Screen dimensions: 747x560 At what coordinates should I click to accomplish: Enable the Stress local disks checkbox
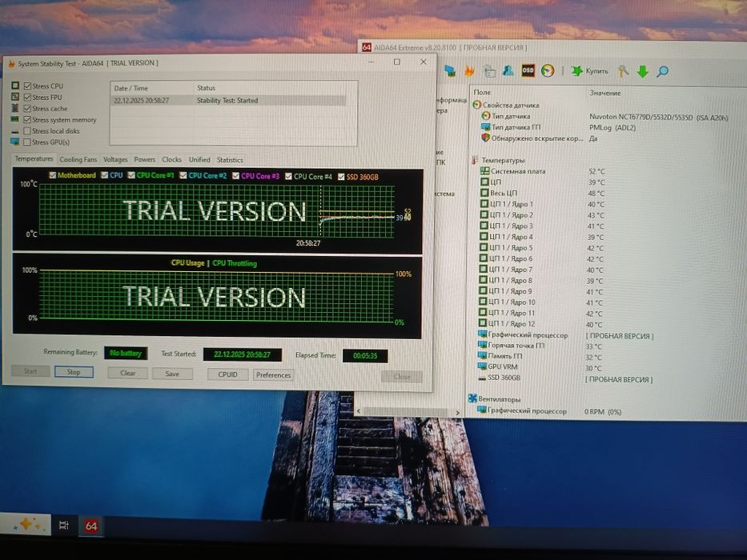click(27, 130)
